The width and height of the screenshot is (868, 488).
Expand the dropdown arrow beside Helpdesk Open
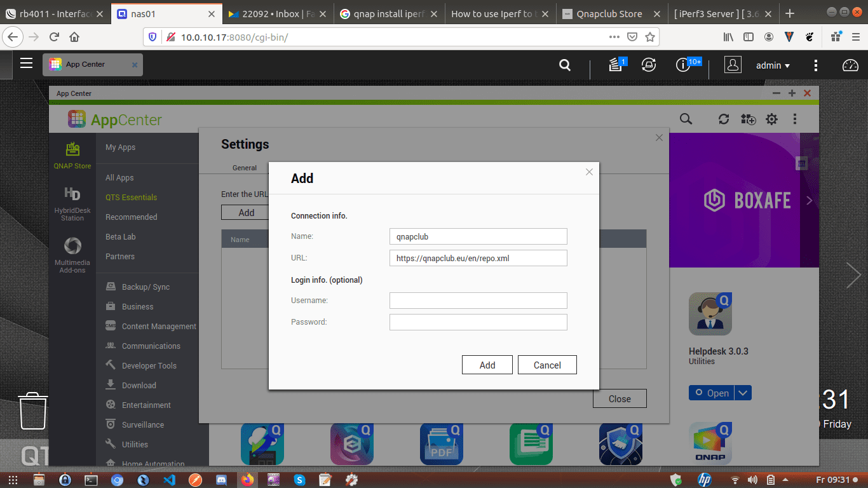743,393
